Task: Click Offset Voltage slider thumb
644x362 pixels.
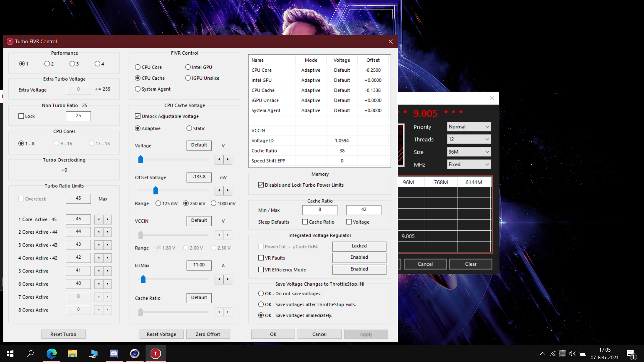Action: pos(156,190)
